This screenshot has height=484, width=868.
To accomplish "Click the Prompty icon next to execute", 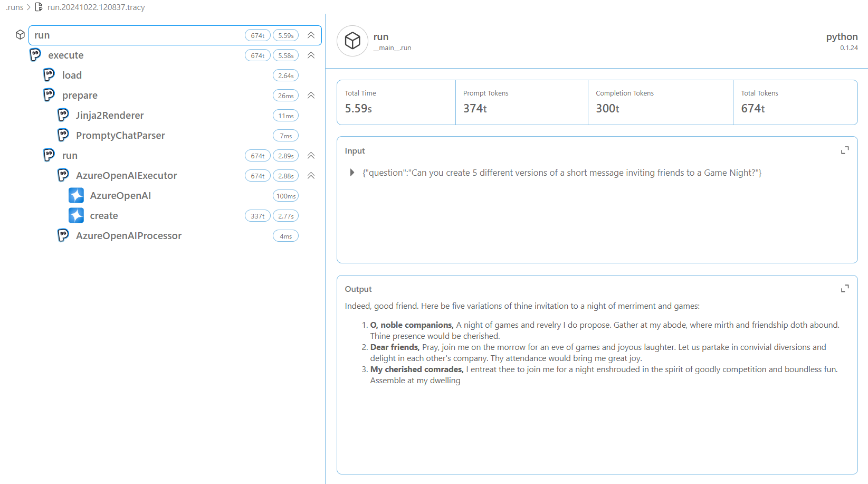I will (35, 55).
